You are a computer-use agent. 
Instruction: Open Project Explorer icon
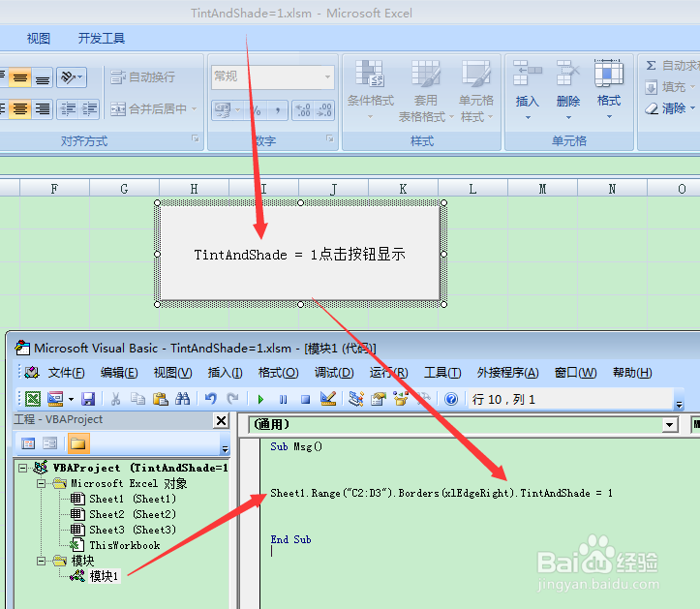pyautogui.click(x=355, y=398)
